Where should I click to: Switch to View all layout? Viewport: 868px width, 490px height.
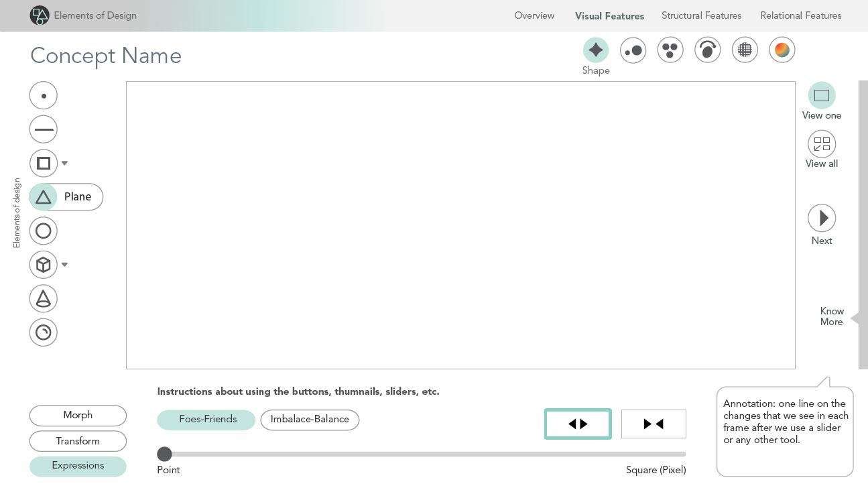821,144
